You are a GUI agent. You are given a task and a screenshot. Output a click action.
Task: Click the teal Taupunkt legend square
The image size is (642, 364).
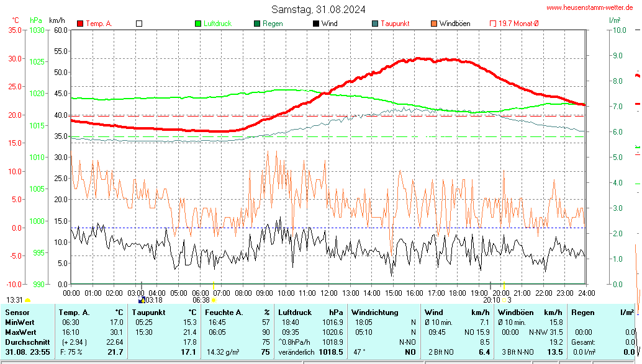(374, 24)
